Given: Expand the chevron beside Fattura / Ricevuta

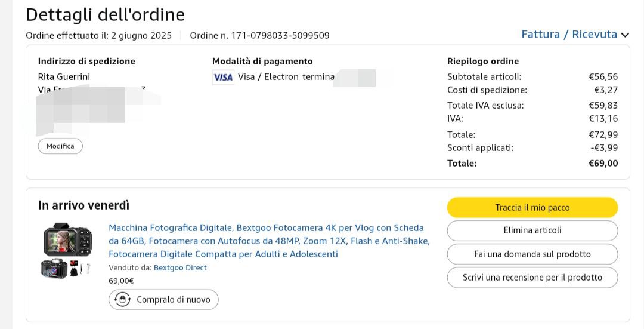Looking at the screenshot, I should 625,35.
